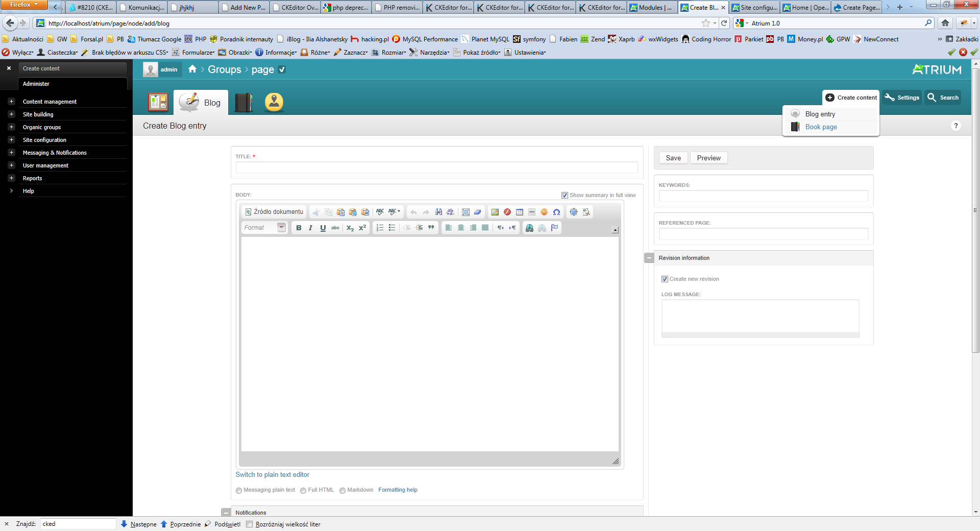Toggle bold formatting in the editor
Screen dimensions: 980x531
point(299,228)
